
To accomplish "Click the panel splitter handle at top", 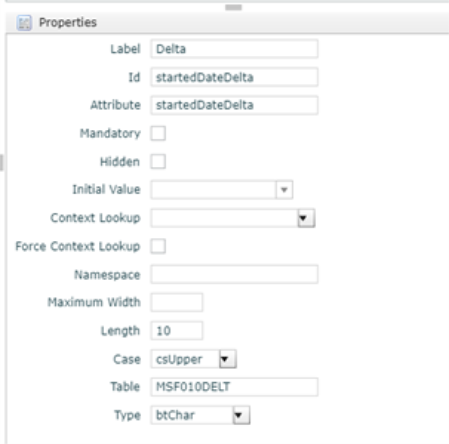I will coord(233,7).
